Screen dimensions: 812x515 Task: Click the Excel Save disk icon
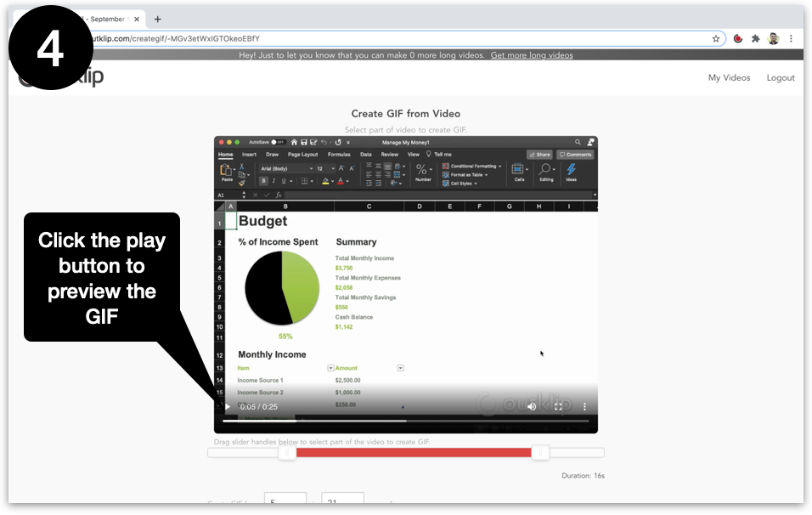pos(304,142)
